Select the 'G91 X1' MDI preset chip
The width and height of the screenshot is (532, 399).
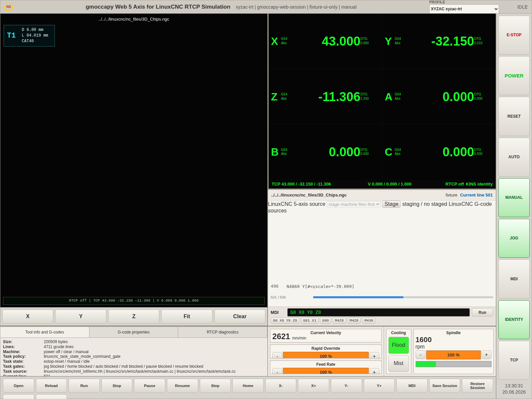(310, 321)
